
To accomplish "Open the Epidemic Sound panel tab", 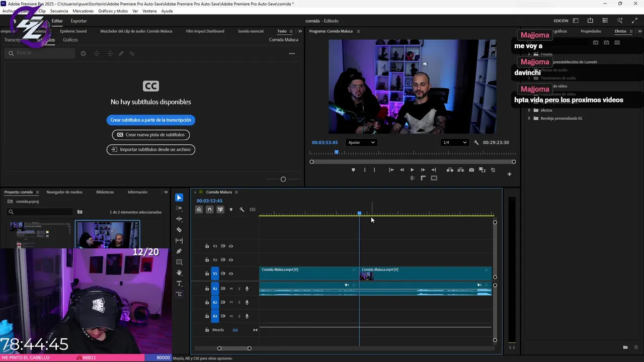I will 73,31.
